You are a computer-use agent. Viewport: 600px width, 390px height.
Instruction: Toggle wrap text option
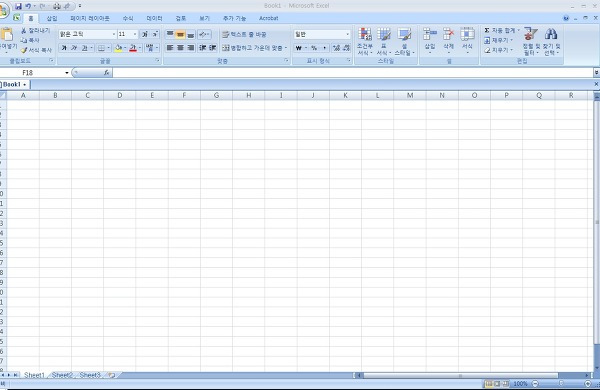pos(244,34)
